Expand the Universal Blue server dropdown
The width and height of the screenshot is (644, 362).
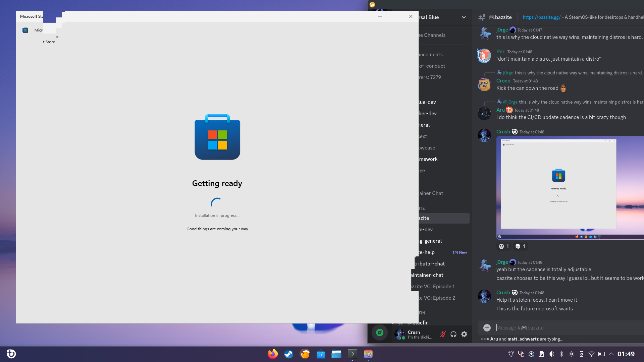coord(464,17)
